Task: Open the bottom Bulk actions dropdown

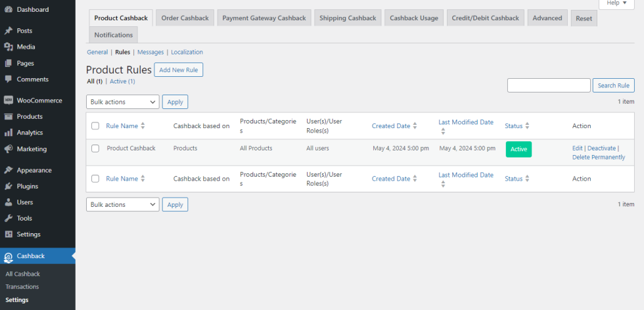Action: 122,204
